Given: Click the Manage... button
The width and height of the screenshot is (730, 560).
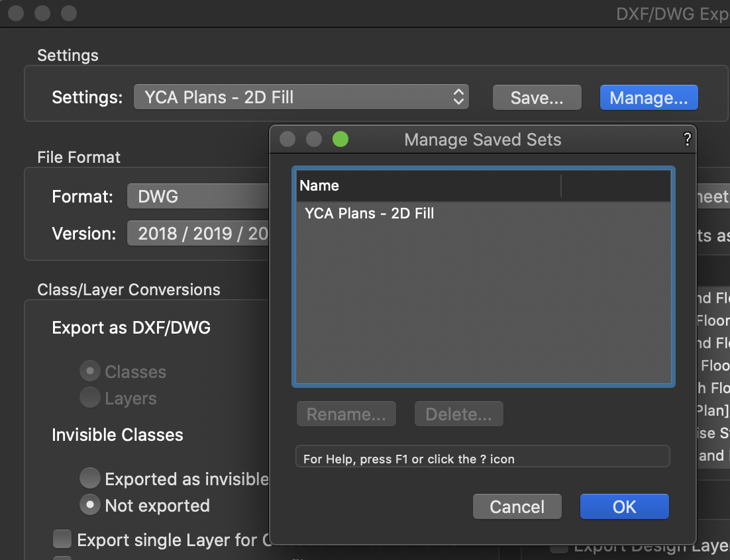Looking at the screenshot, I should 649,98.
